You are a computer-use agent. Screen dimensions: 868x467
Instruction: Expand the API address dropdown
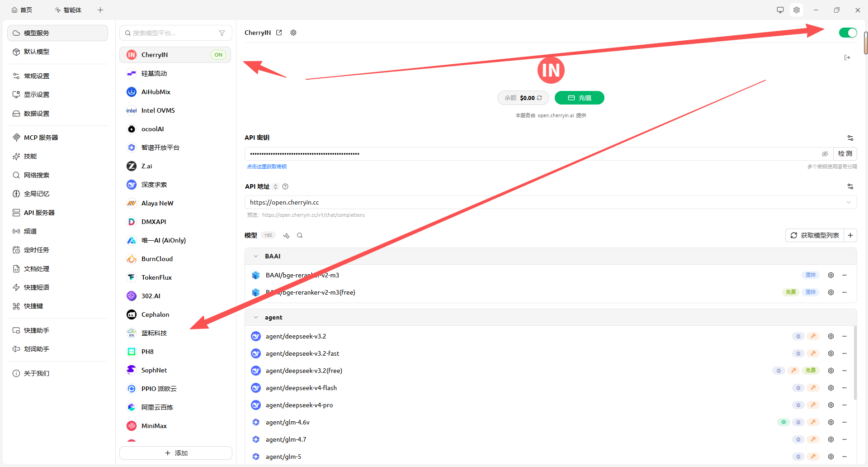click(849, 202)
